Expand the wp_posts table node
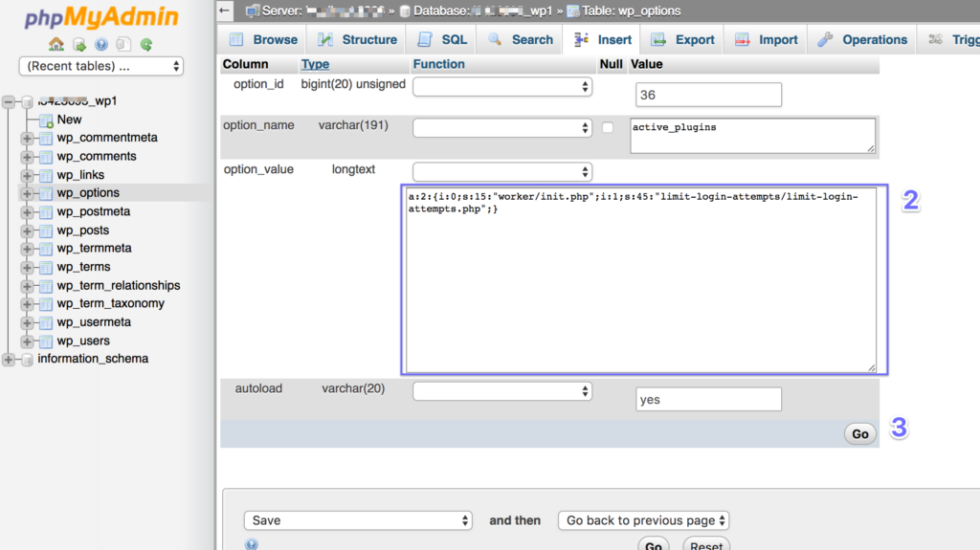 pyautogui.click(x=27, y=231)
